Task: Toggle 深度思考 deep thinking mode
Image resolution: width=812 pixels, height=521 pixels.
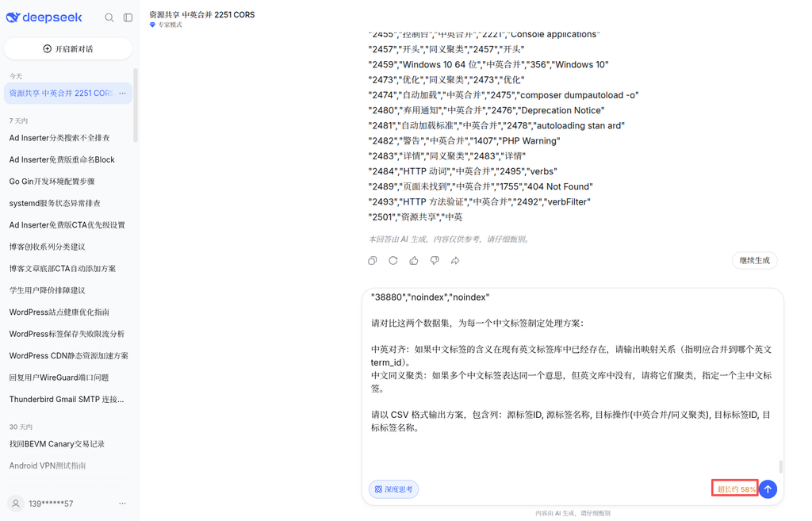Action: (x=393, y=489)
